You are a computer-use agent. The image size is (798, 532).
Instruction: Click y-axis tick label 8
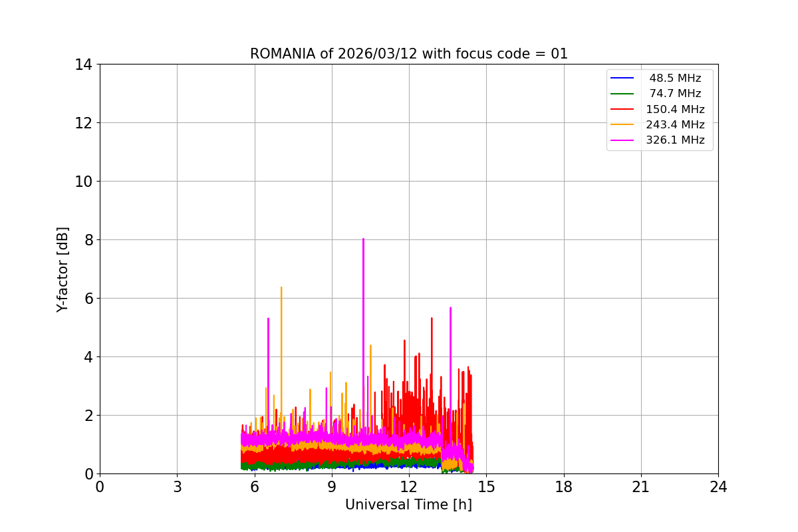click(88, 240)
